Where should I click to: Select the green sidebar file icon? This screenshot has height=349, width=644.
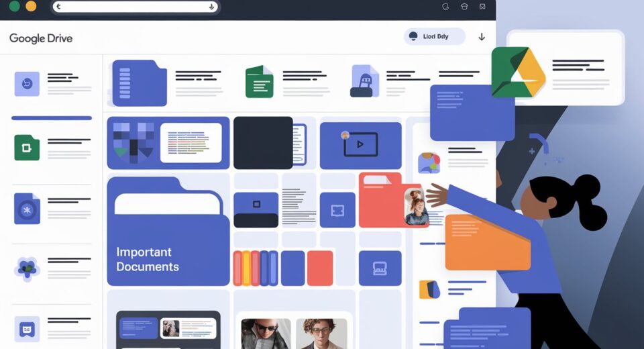coord(27,147)
